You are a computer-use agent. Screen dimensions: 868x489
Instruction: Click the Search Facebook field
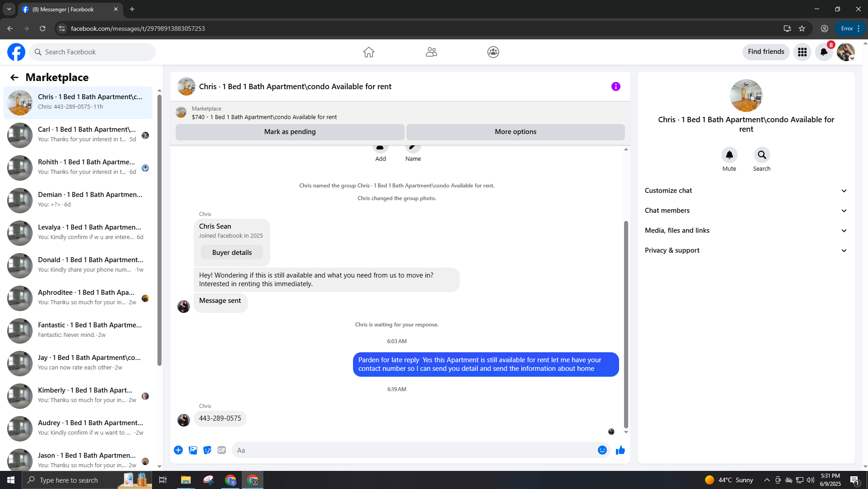click(92, 52)
